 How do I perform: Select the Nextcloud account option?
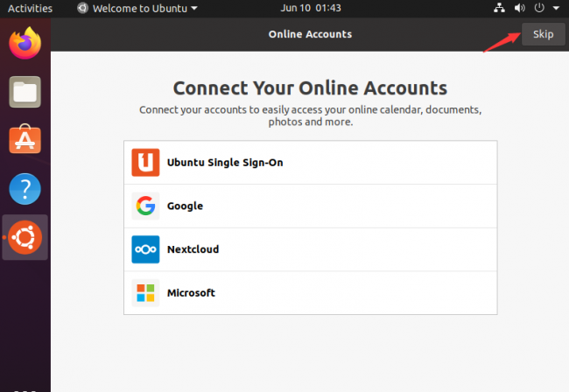point(311,249)
